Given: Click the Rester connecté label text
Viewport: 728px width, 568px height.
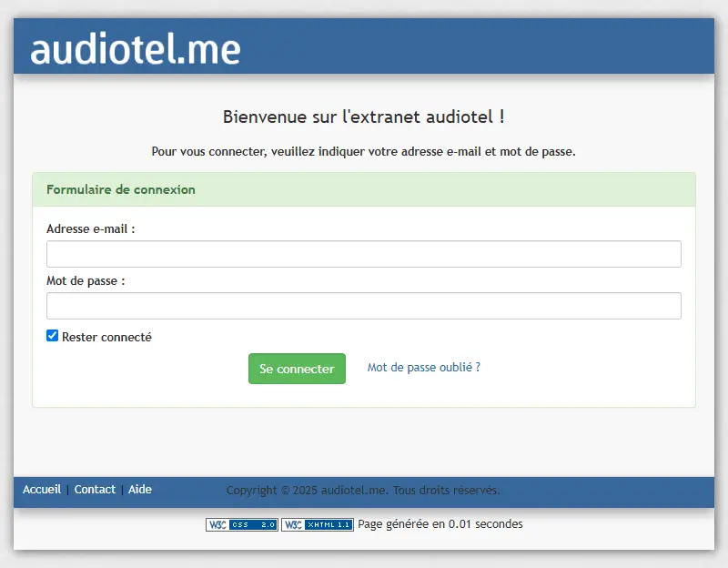Looking at the screenshot, I should [x=106, y=337].
